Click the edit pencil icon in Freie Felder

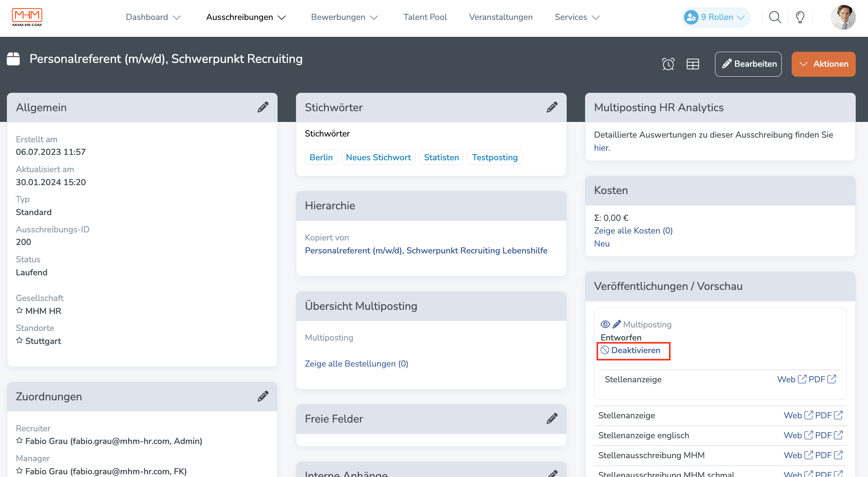click(551, 418)
